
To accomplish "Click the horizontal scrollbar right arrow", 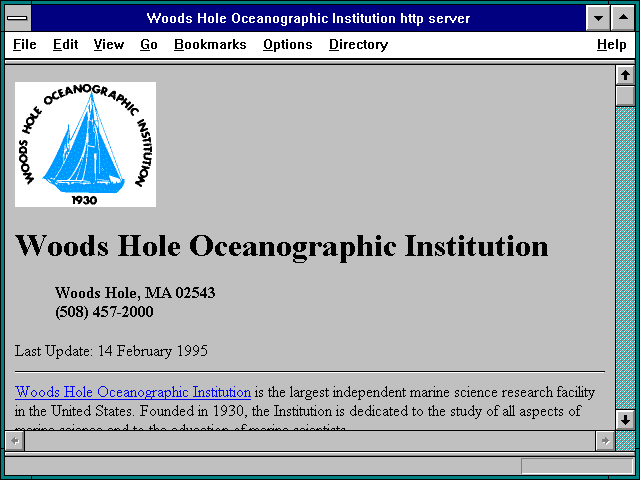I will pyautogui.click(x=605, y=441).
